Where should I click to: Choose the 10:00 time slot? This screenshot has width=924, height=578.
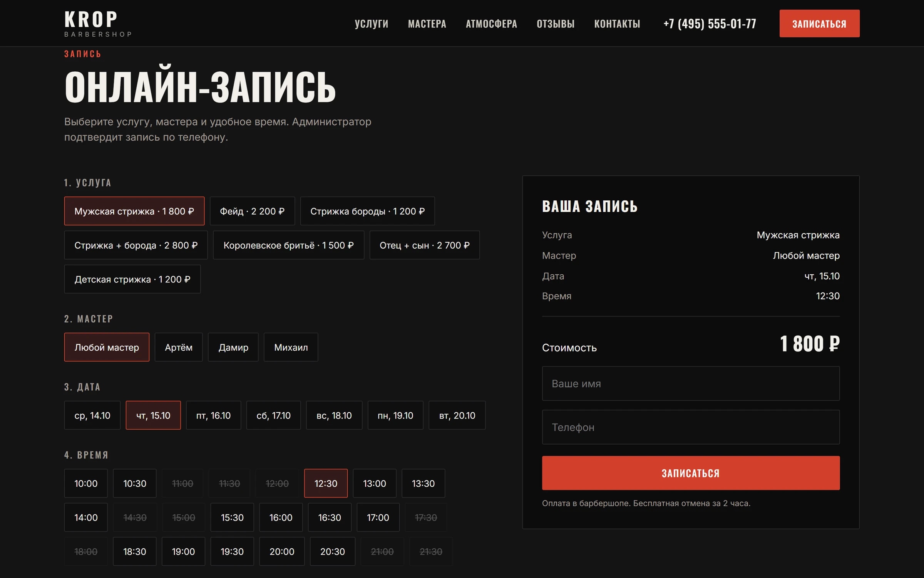click(86, 483)
